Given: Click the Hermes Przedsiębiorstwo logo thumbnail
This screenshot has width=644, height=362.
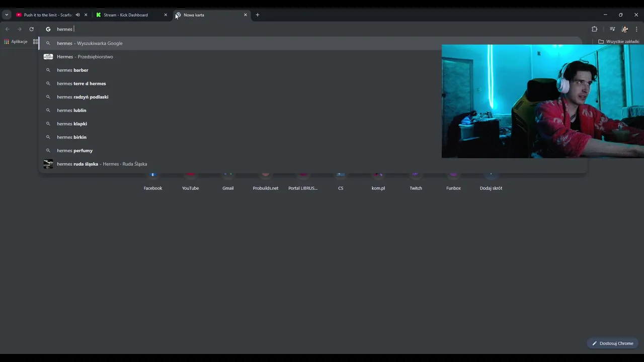Looking at the screenshot, I should tap(48, 57).
